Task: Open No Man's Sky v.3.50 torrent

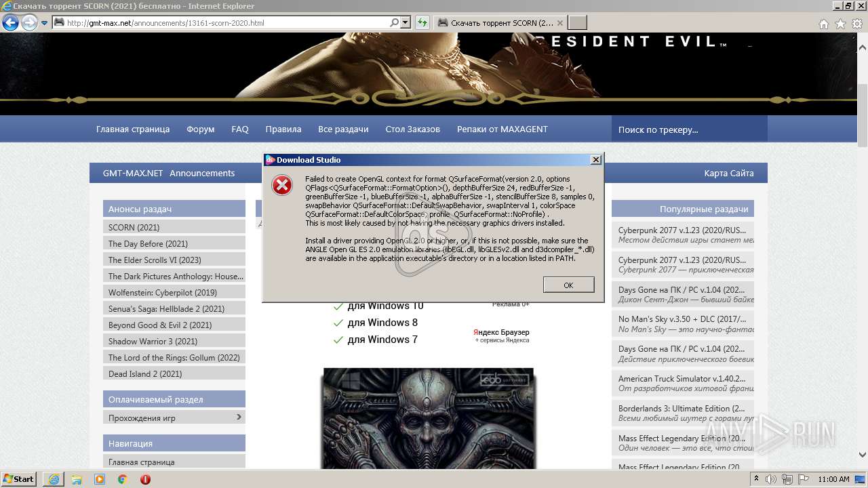Action: click(x=682, y=318)
